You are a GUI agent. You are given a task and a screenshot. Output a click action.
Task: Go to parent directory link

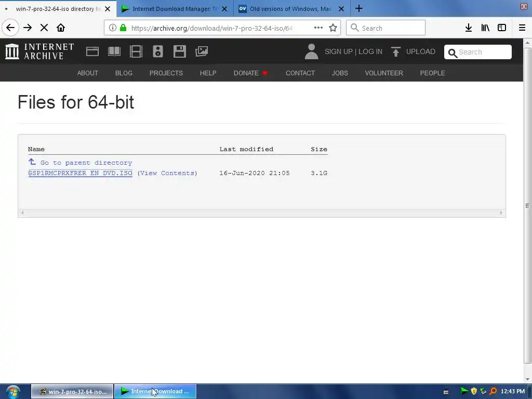pos(86,163)
